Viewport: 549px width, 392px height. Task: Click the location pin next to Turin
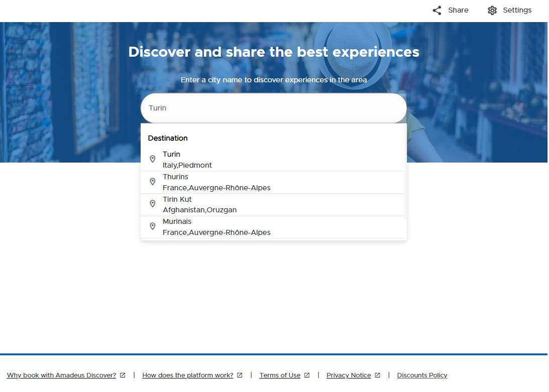[x=152, y=159]
